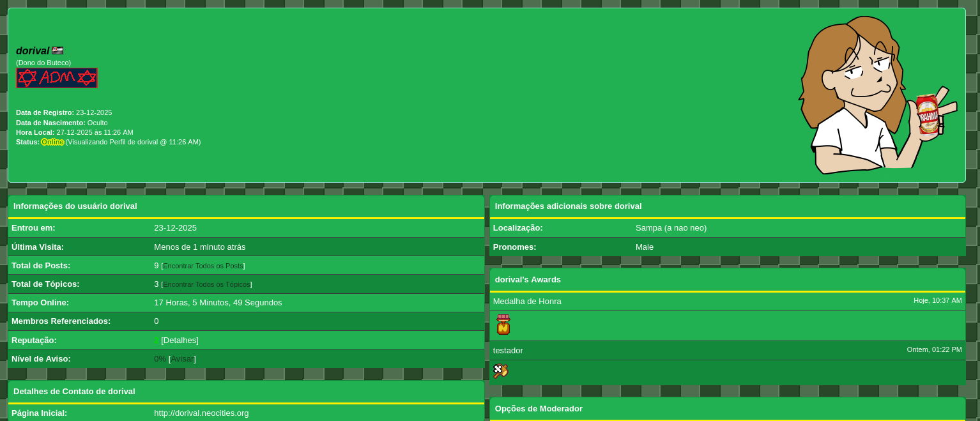980x421 pixels.
Task: Click the flag icon beside dorival's username
Action: (x=57, y=50)
